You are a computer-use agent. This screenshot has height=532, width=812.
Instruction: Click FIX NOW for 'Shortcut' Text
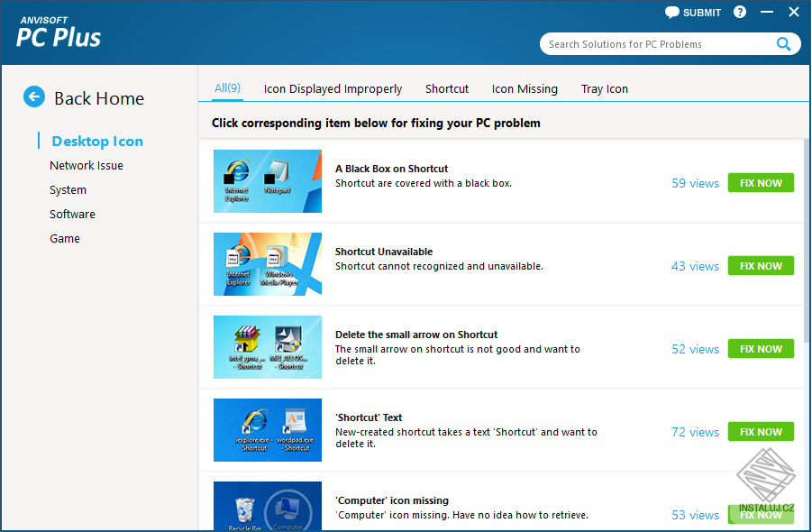pyautogui.click(x=761, y=432)
